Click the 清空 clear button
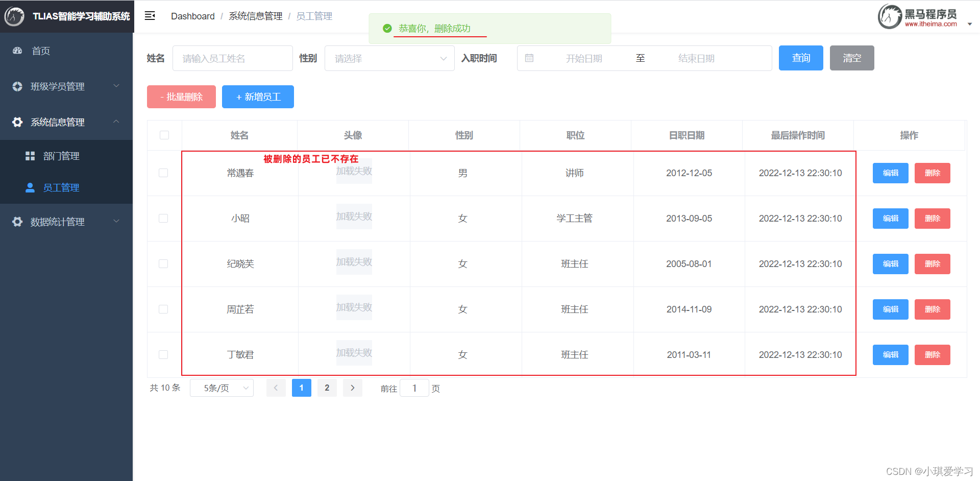 (x=852, y=58)
